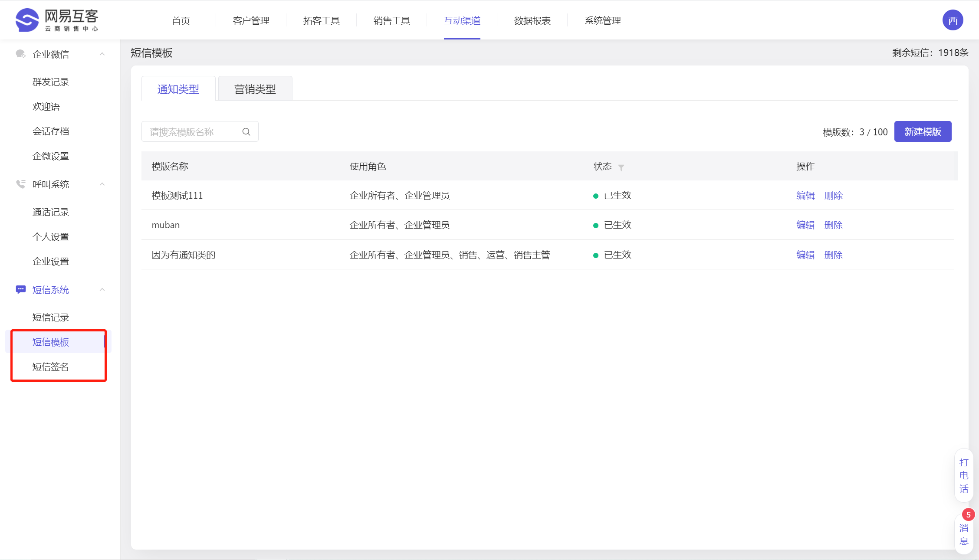979x560 pixels.
Task: Click the search magnifier icon
Action: pyautogui.click(x=246, y=132)
